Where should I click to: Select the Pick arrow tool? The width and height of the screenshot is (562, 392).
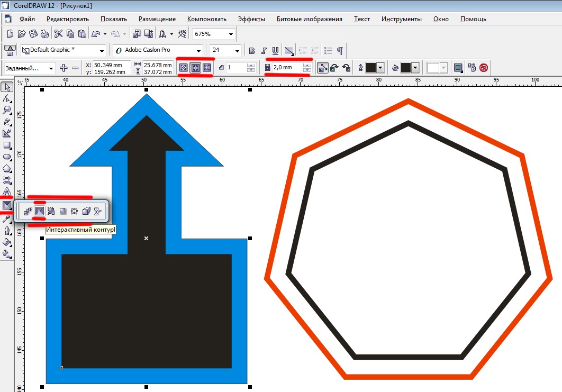pyautogui.click(x=7, y=87)
